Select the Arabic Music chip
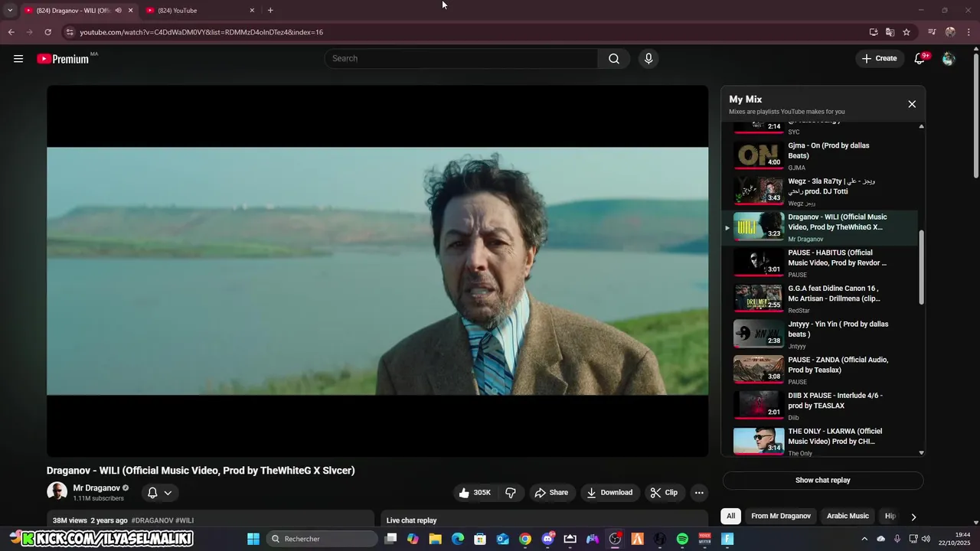 (x=848, y=516)
